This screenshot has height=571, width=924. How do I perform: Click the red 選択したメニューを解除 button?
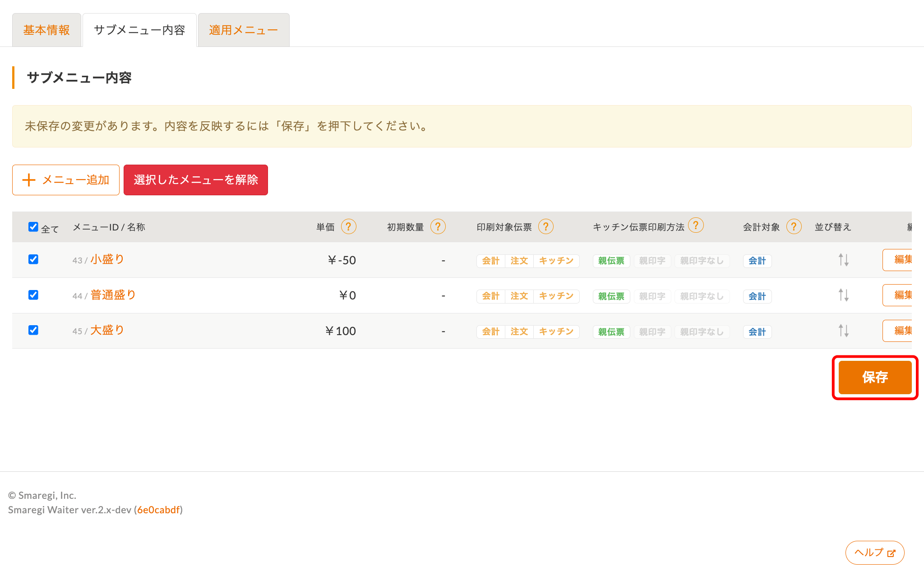196,180
